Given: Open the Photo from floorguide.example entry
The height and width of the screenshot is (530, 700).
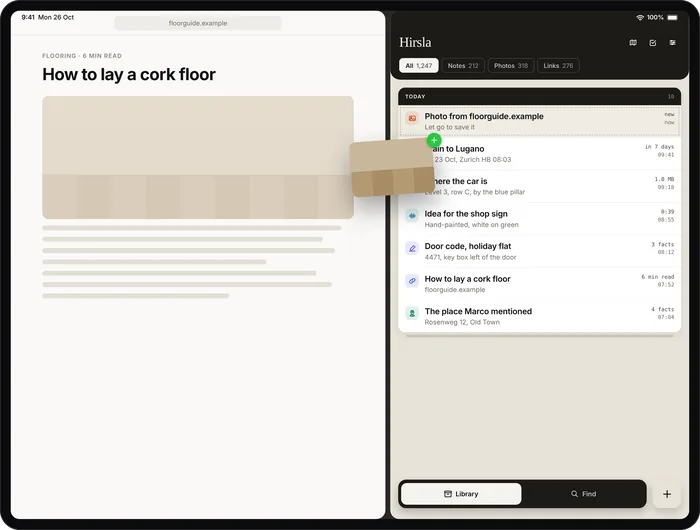Looking at the screenshot, I should pos(539,121).
